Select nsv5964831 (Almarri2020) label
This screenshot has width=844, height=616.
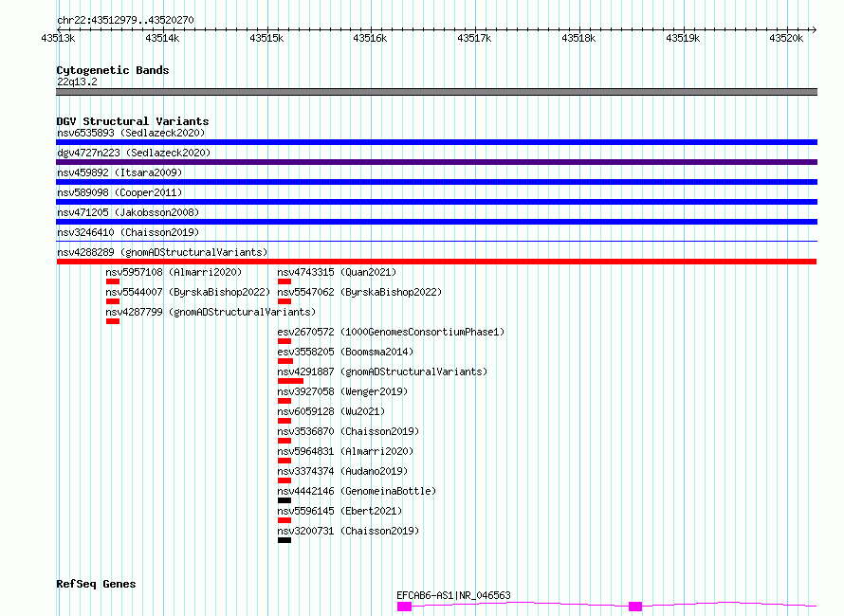click(345, 451)
